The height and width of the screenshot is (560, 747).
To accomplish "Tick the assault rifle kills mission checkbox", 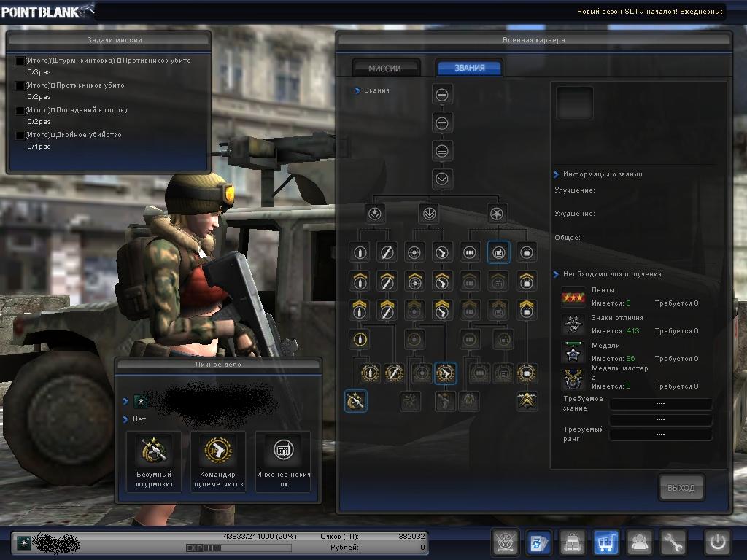I will pyautogui.click(x=20, y=61).
